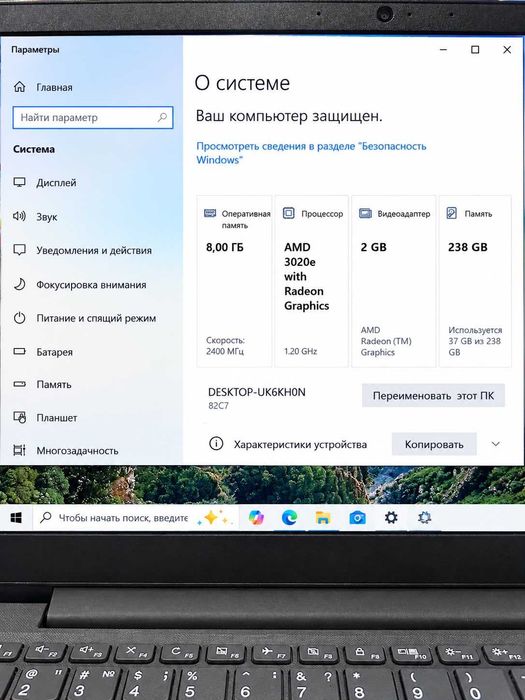Image resolution: width=525 pixels, height=700 pixels.
Task: Click the AMD Radeon (TM) Graphics text
Action: pos(386,341)
